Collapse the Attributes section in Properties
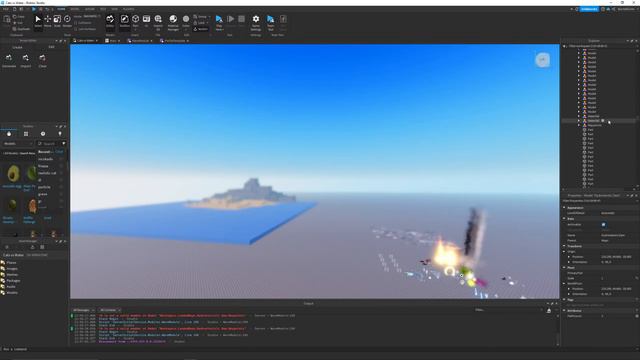Screen dimensions: 640x360 [x=564, y=311]
